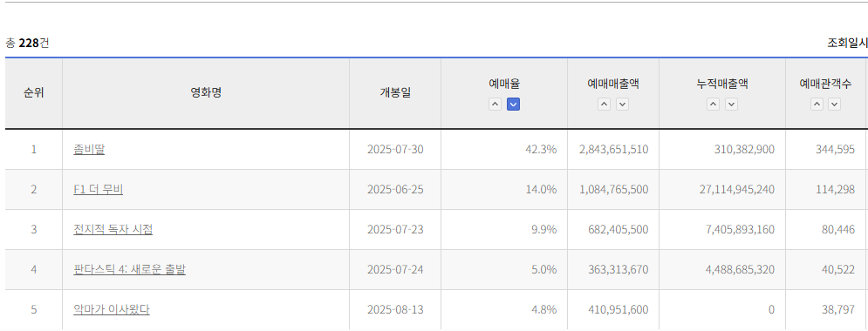Click cumulative sales 27,114,945,240
The height and width of the screenshot is (331, 868).
pos(737,190)
